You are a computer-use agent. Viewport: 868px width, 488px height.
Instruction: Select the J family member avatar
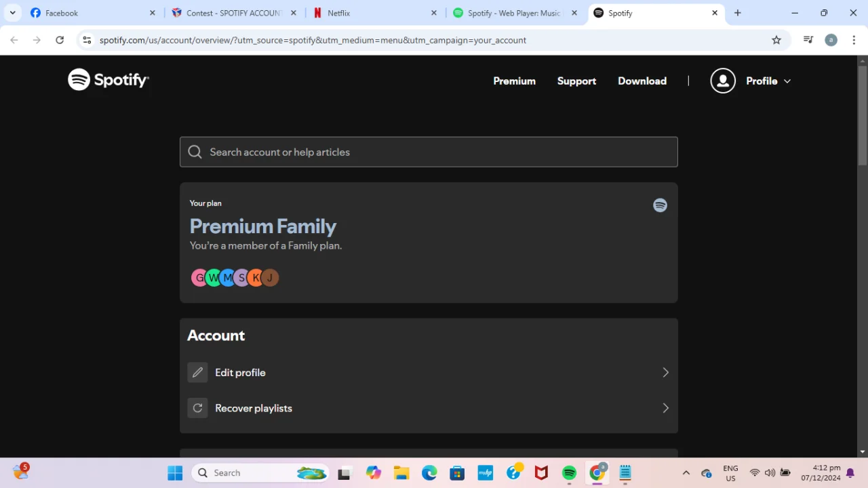[270, 278]
